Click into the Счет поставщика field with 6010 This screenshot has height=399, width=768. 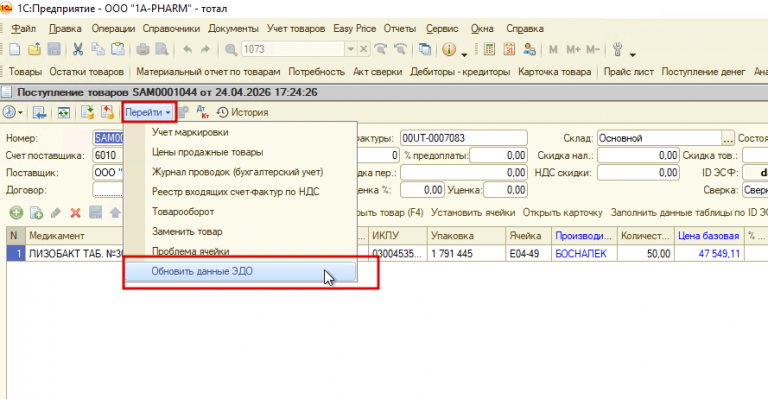coord(108,156)
